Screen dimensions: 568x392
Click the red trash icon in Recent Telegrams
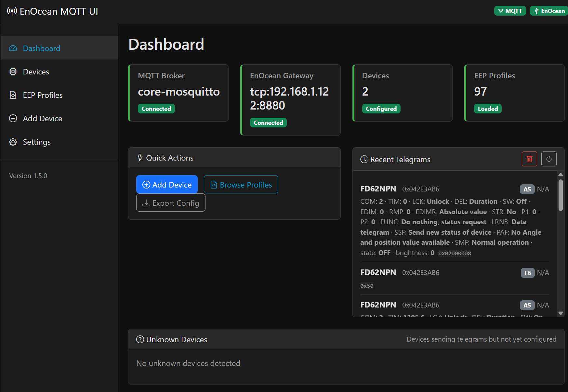coord(529,159)
